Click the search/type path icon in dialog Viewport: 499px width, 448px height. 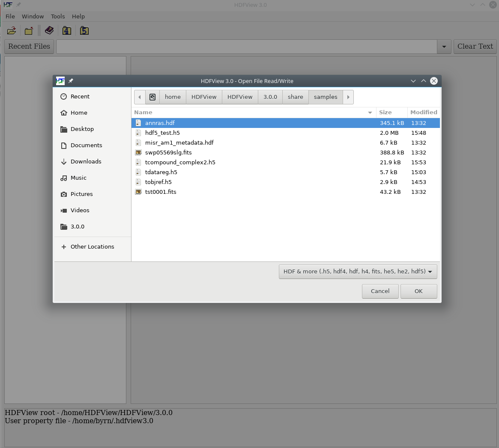[152, 97]
